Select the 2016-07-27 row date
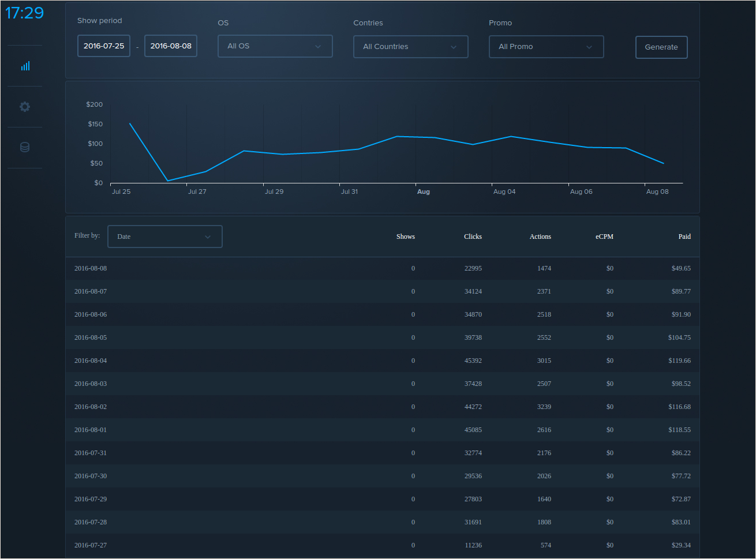 pos(91,545)
